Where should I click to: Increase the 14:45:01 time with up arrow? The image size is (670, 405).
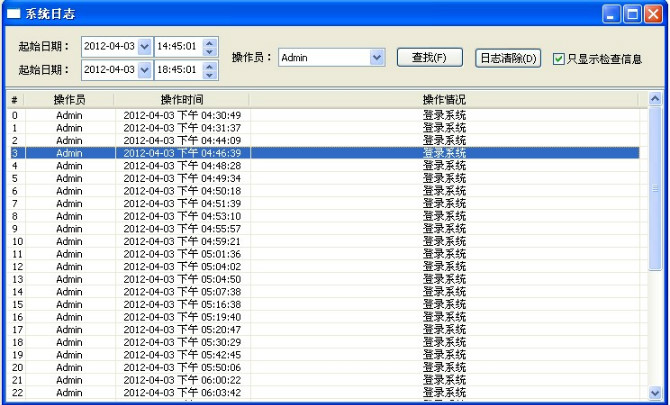[209, 42]
